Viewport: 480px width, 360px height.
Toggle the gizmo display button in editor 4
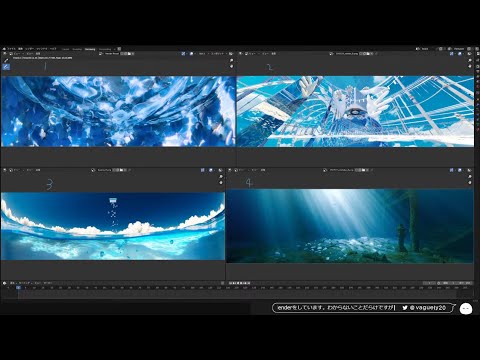[x=452, y=170]
